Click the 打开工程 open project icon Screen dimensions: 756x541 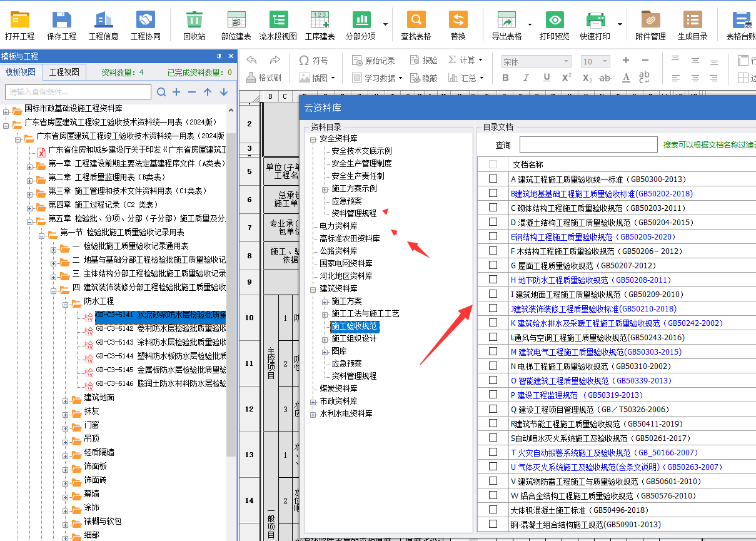point(19,20)
